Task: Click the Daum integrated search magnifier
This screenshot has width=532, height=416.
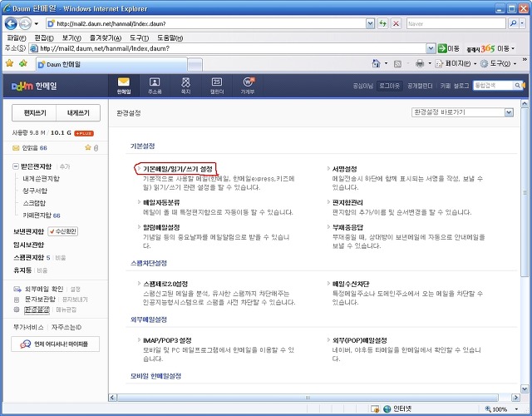Action: (517, 85)
